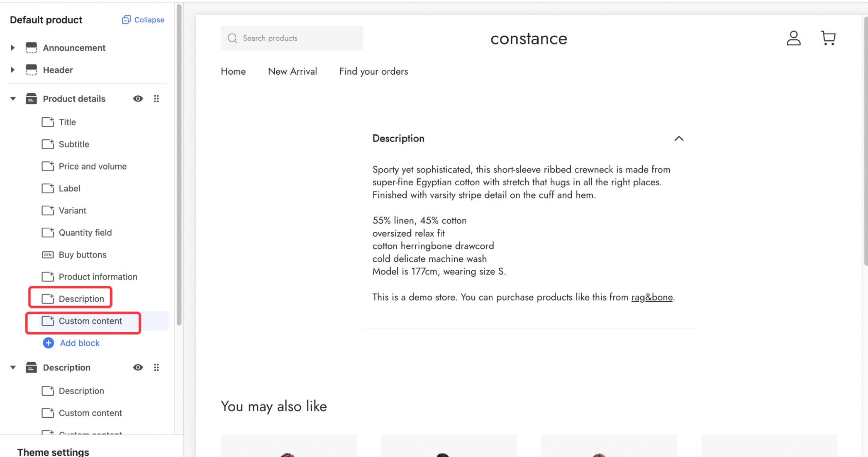868x457 pixels.
Task: Click the Collapse icon beside Default product
Action: click(x=126, y=20)
